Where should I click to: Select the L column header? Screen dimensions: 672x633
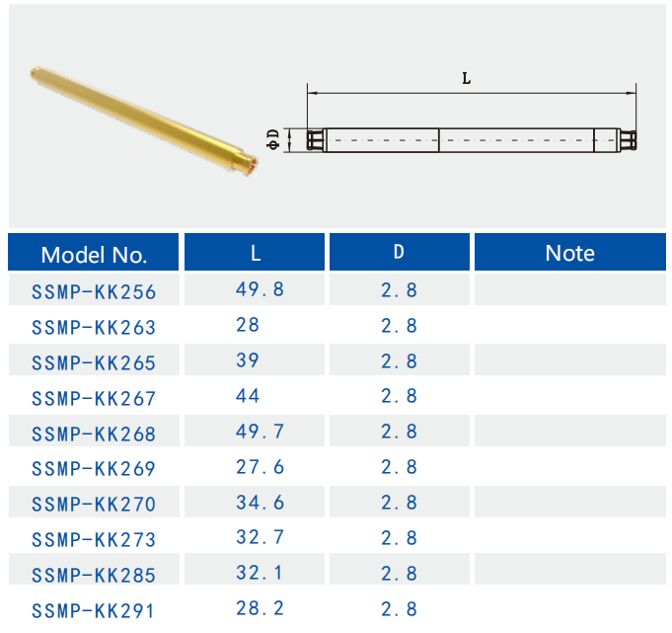(256, 253)
